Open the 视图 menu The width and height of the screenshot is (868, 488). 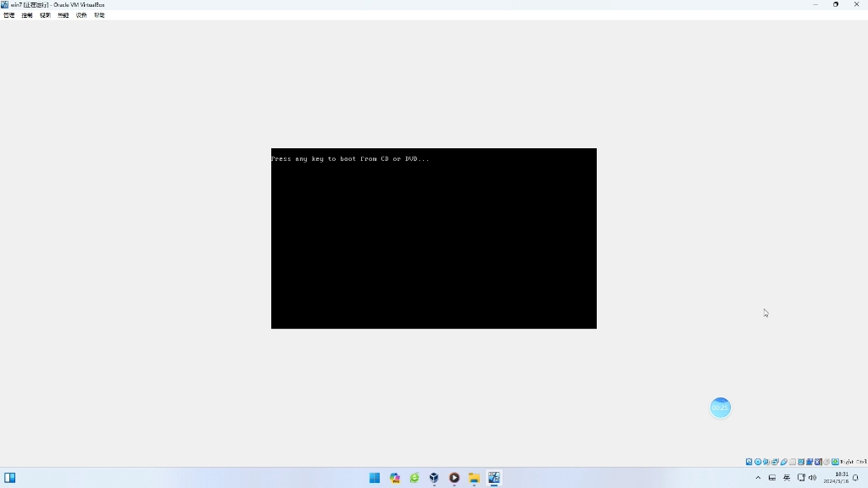[45, 15]
